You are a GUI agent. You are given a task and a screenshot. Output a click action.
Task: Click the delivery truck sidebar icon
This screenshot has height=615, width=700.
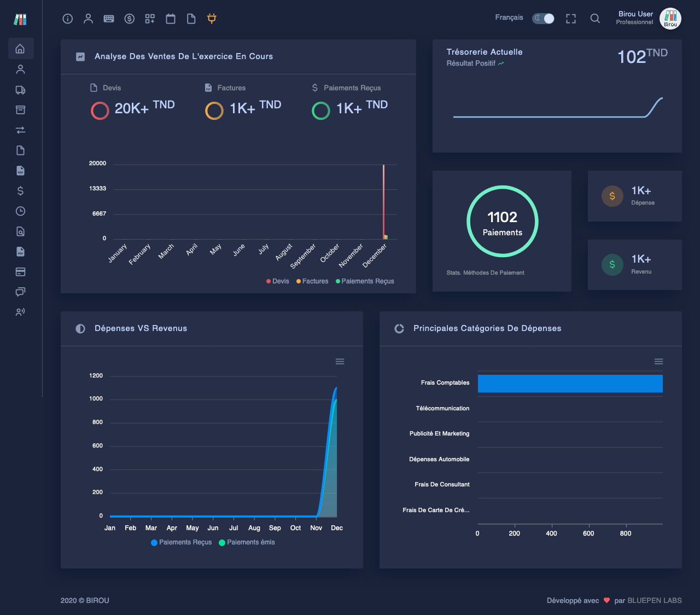point(20,90)
